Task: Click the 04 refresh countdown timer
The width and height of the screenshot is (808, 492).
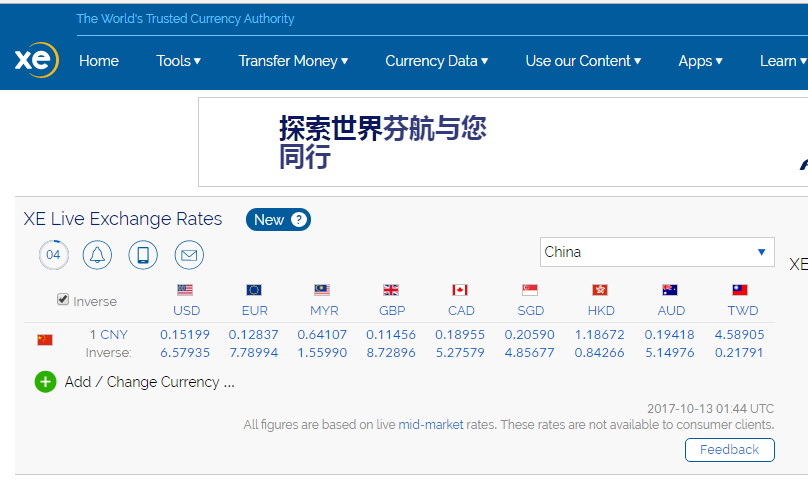Action: coord(54,255)
